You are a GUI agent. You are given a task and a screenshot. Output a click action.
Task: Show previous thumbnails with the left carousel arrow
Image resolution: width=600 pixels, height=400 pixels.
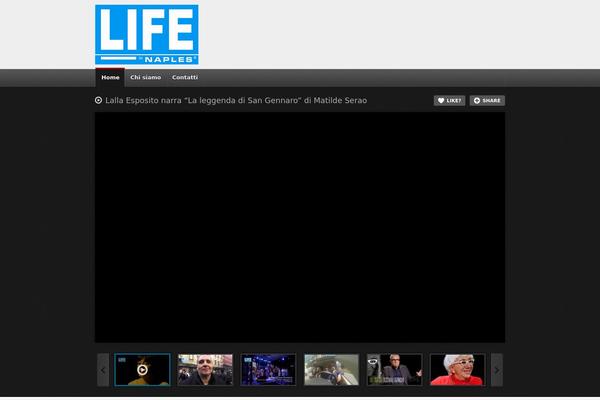[103, 370]
